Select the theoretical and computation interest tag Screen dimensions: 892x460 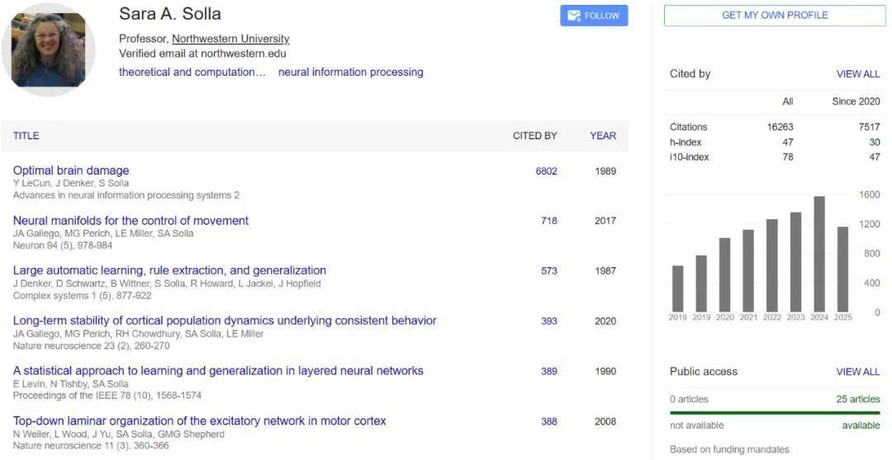(x=192, y=72)
